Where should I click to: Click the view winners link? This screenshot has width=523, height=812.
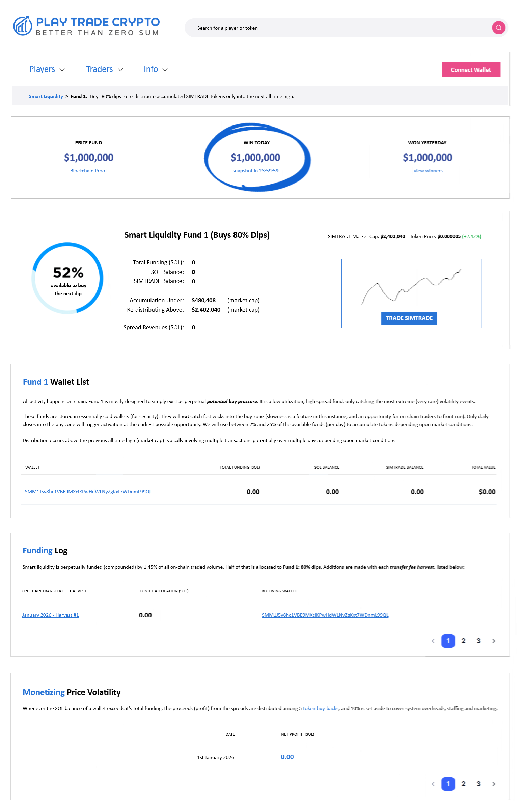pyautogui.click(x=428, y=171)
